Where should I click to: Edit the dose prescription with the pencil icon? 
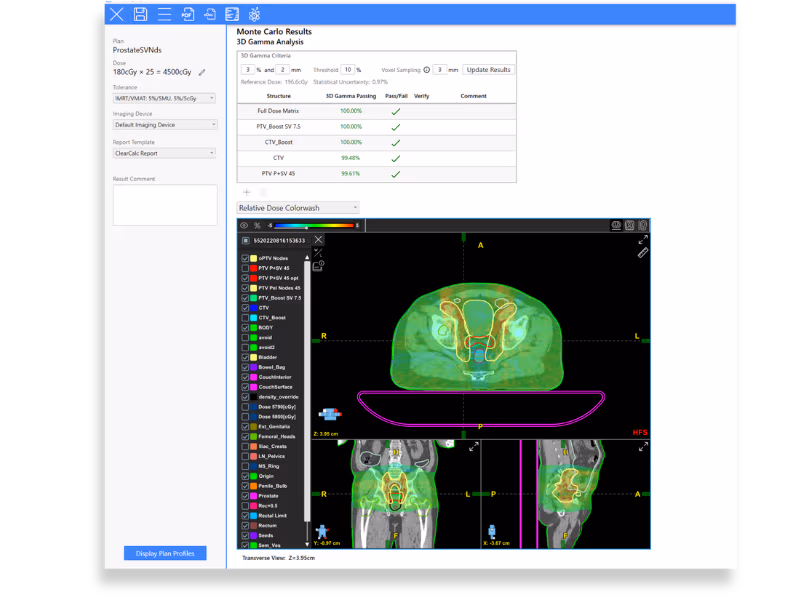click(x=202, y=72)
